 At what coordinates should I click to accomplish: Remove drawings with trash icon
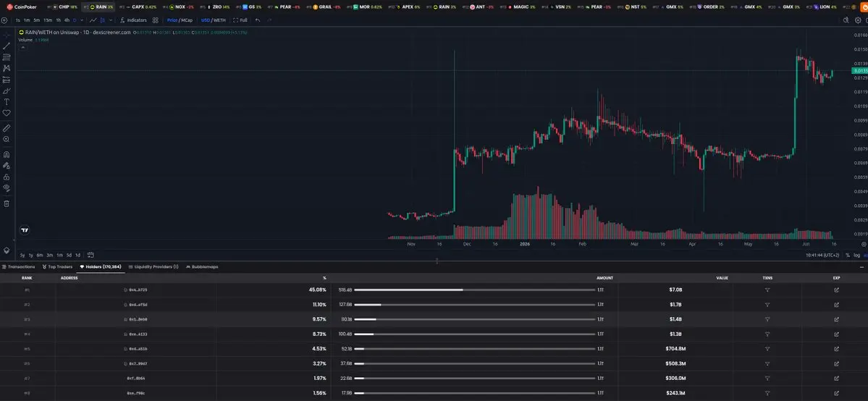(7, 203)
